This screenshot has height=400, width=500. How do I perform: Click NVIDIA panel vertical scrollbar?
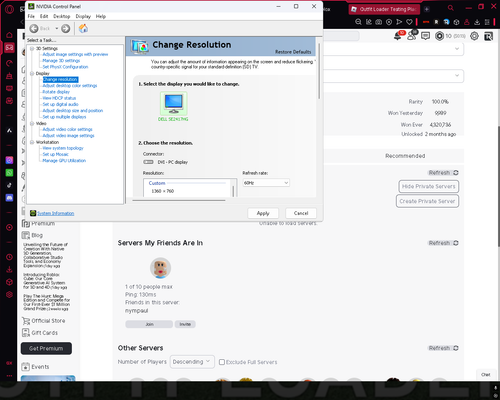[x=319, y=72]
